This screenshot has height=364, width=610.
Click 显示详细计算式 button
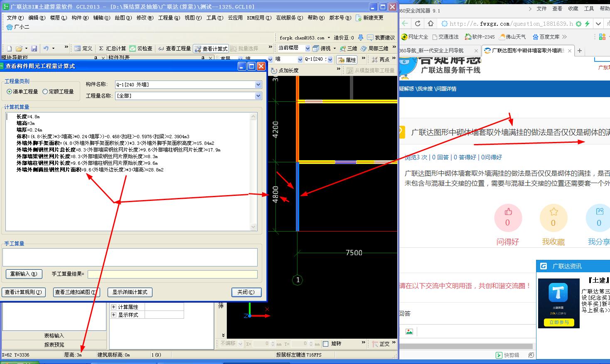130,292
